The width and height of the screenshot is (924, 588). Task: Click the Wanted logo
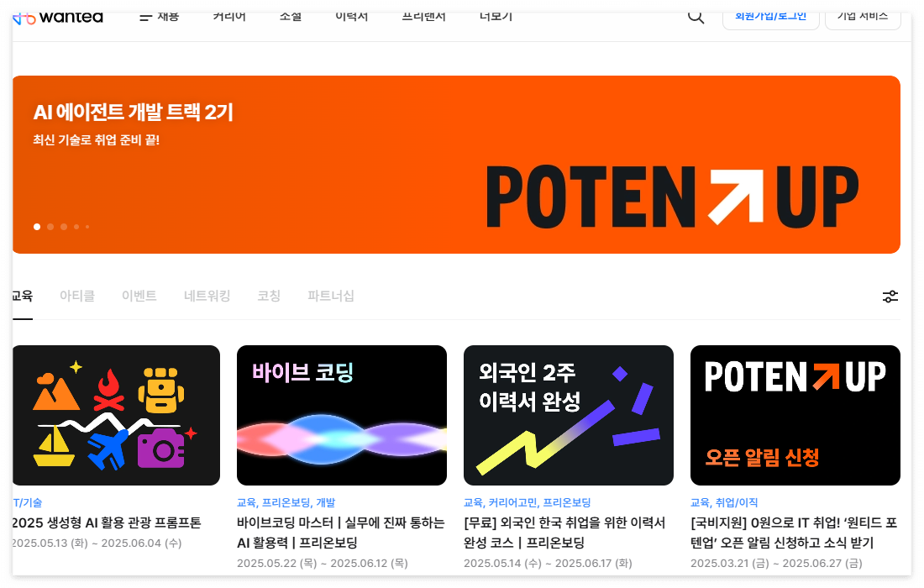pyautogui.click(x=58, y=18)
